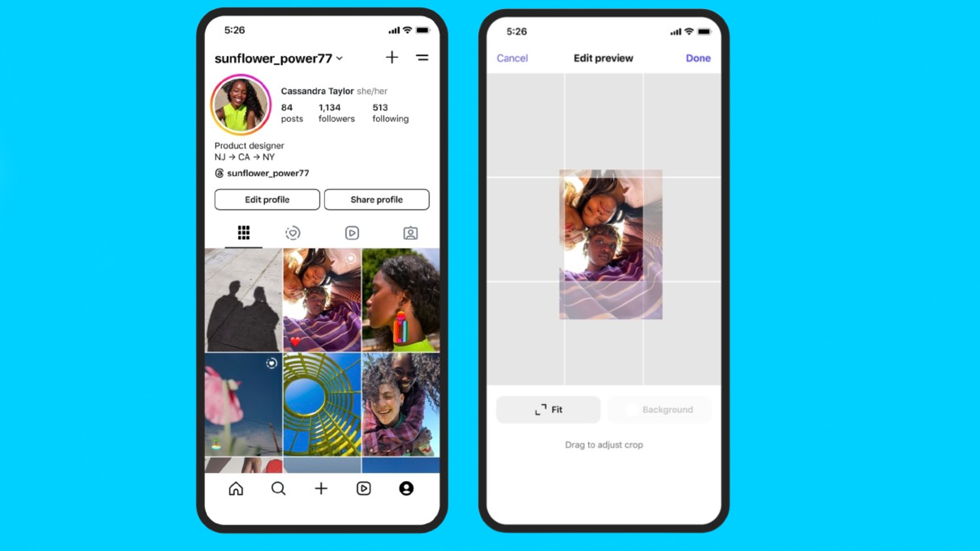Viewport: 980px width, 551px height.
Task: Tap the create post plus icon
Action: [321, 488]
